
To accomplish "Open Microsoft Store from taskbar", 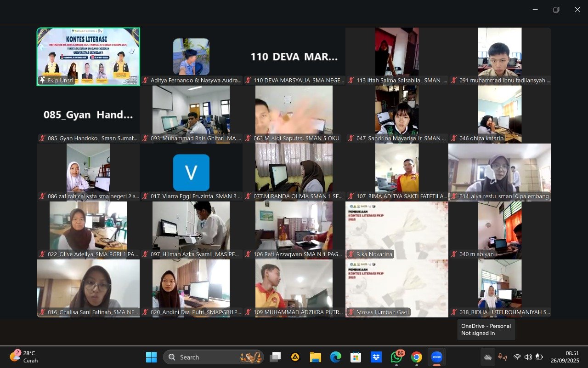I will pyautogui.click(x=356, y=357).
